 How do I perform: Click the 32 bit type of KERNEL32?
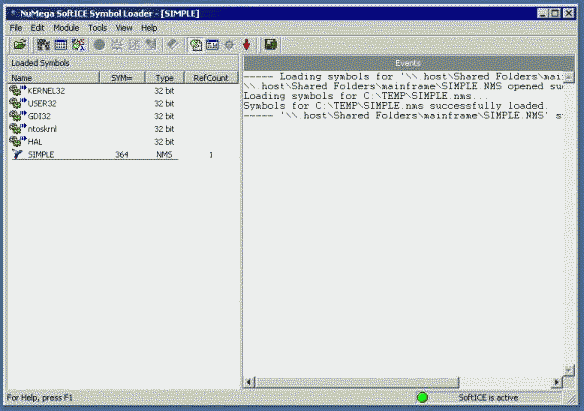[x=164, y=90]
